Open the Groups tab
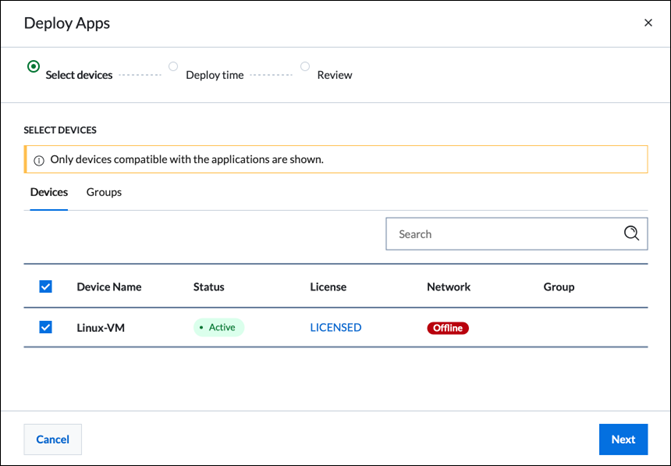The image size is (671, 466). click(104, 192)
